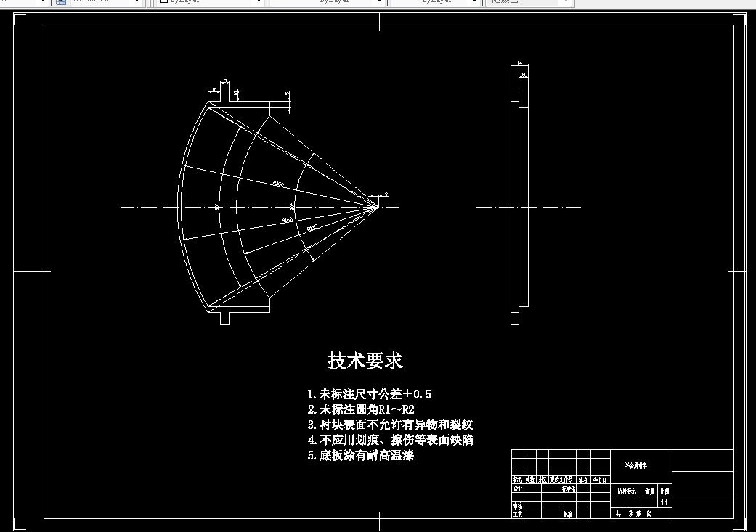Click title block cell 分区
The width and height of the screenshot is (756, 532).
[542, 480]
